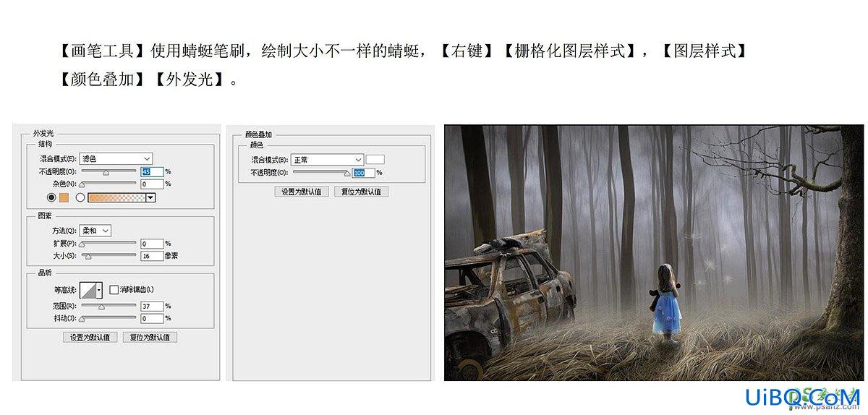Click 复位为默认值 button in Color Overlay panel
Viewport: 868px width, 415px height.
[x=362, y=192]
